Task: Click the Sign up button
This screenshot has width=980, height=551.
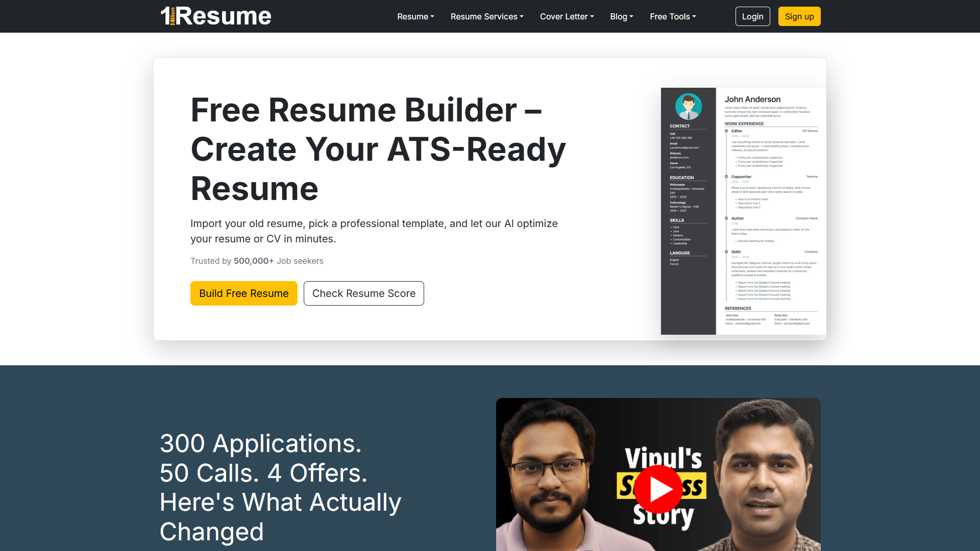Action: click(799, 16)
